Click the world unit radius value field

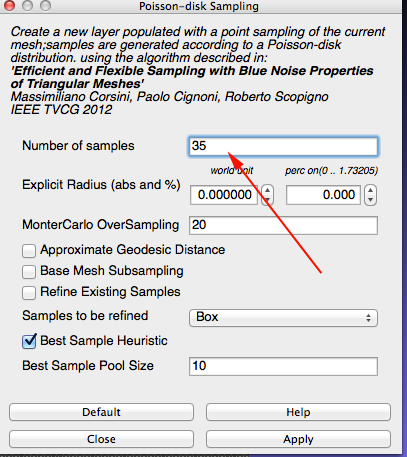(x=224, y=195)
